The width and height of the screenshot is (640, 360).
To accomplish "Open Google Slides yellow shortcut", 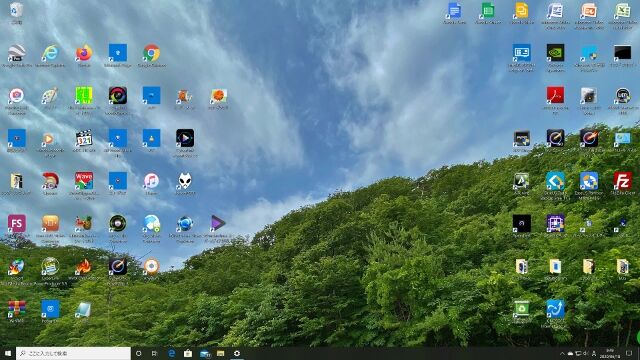I will (x=522, y=11).
